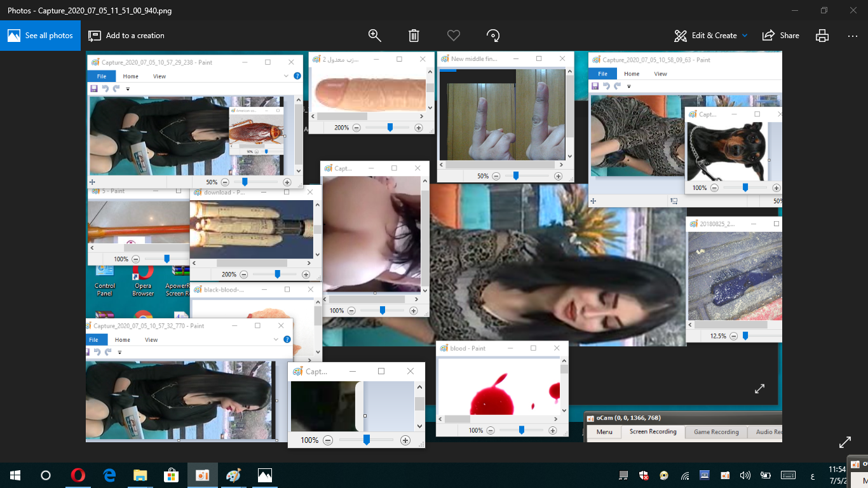
Task: Click the Print icon
Action: pyautogui.click(x=822, y=36)
